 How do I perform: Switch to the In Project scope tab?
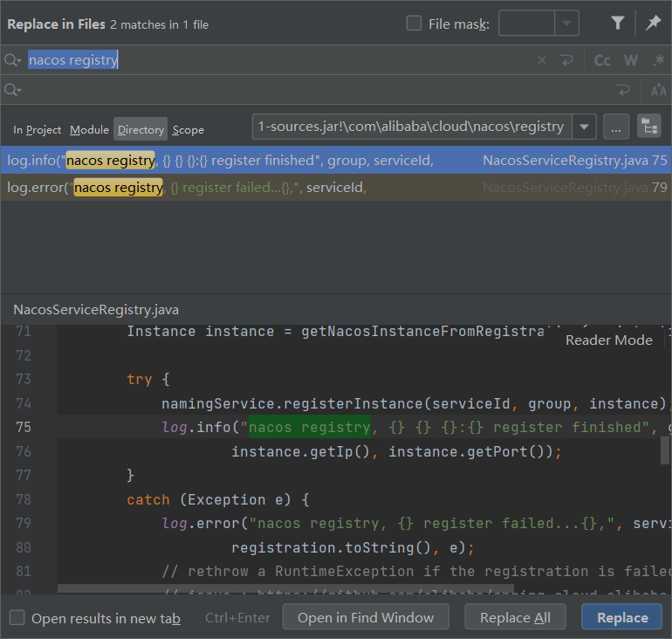pyautogui.click(x=38, y=130)
